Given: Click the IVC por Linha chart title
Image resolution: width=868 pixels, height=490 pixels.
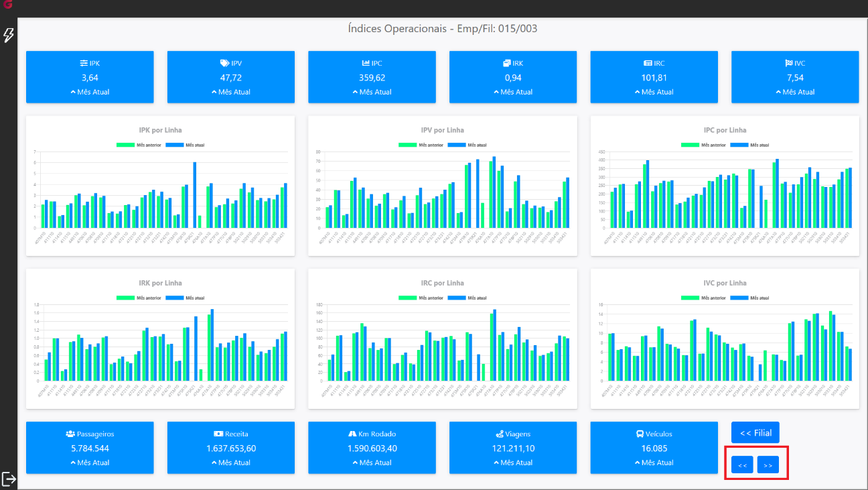Looking at the screenshot, I should click(x=725, y=283).
